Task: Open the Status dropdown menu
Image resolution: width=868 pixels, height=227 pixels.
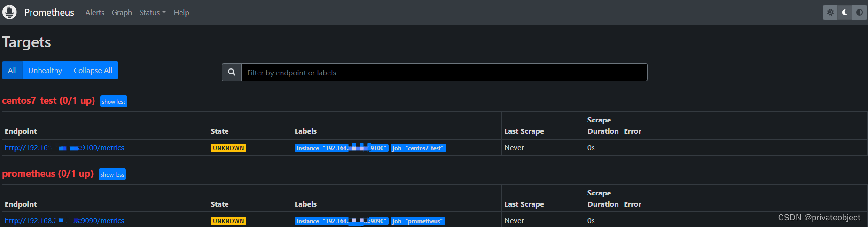Action: click(153, 13)
